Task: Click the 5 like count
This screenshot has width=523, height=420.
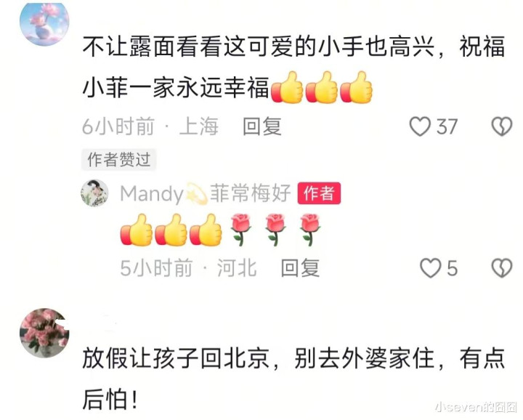Action: 452,269
